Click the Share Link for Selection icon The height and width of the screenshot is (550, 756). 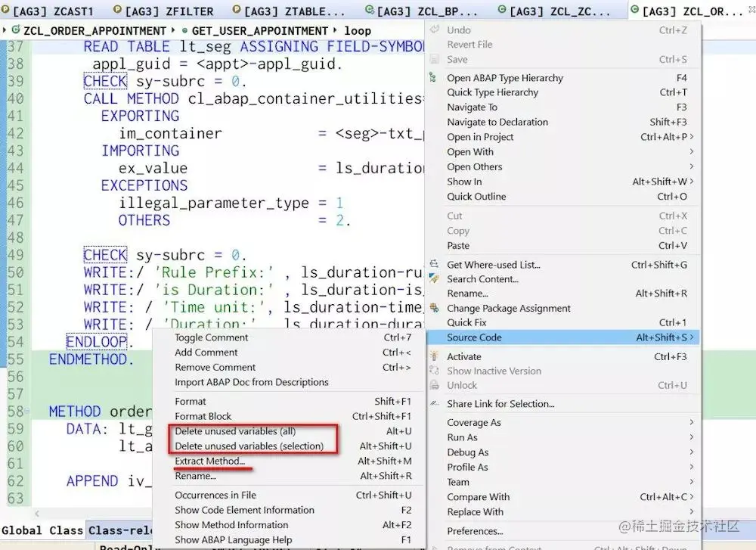pos(434,403)
